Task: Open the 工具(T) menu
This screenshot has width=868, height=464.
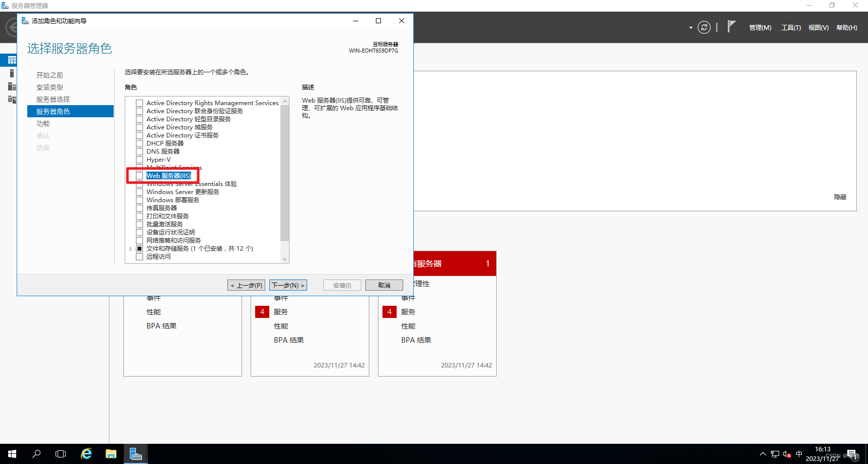Action: pyautogui.click(x=791, y=28)
